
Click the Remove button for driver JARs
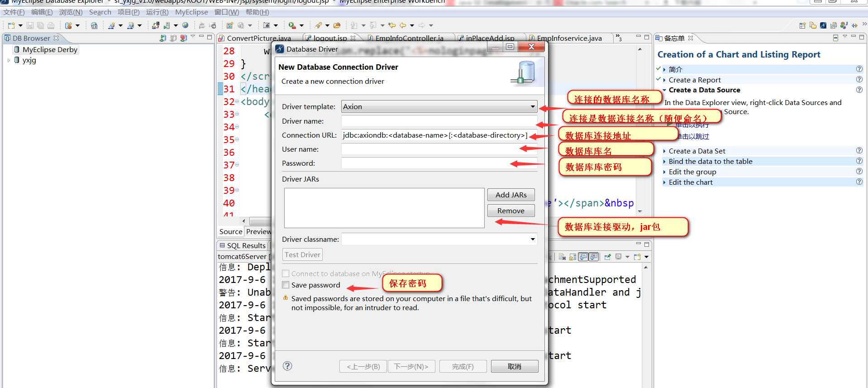tap(511, 211)
